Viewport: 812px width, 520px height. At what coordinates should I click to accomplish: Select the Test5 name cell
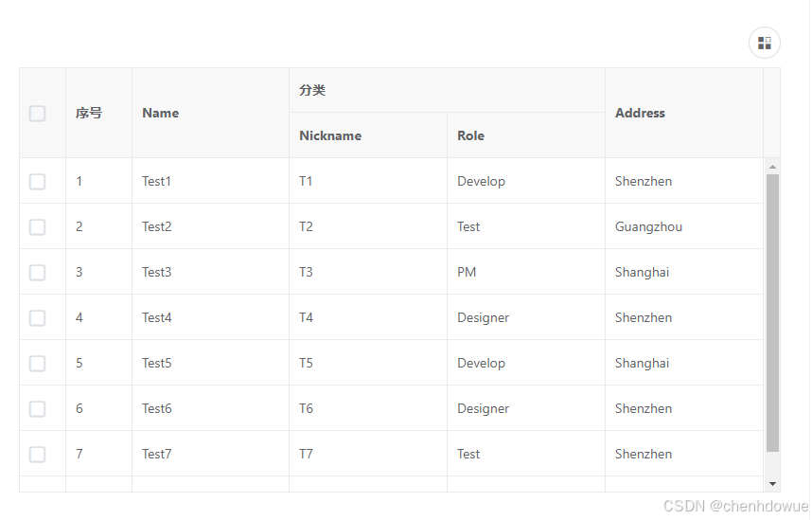(210, 363)
